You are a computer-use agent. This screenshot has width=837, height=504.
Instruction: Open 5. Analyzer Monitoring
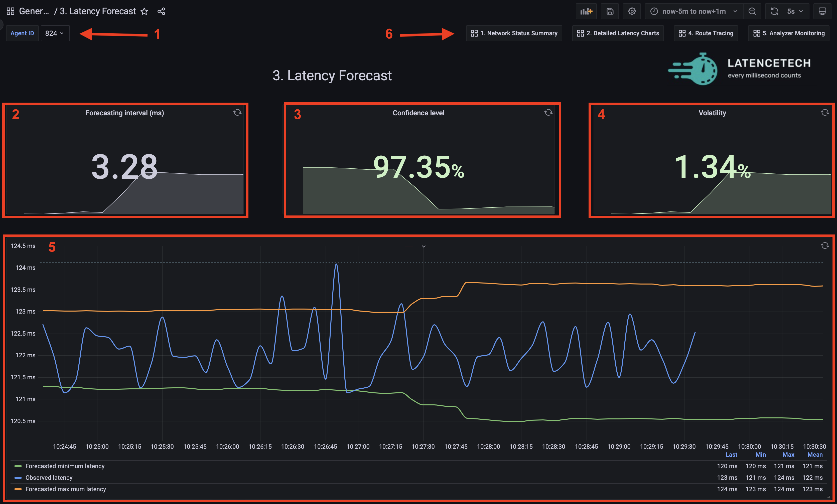788,33
